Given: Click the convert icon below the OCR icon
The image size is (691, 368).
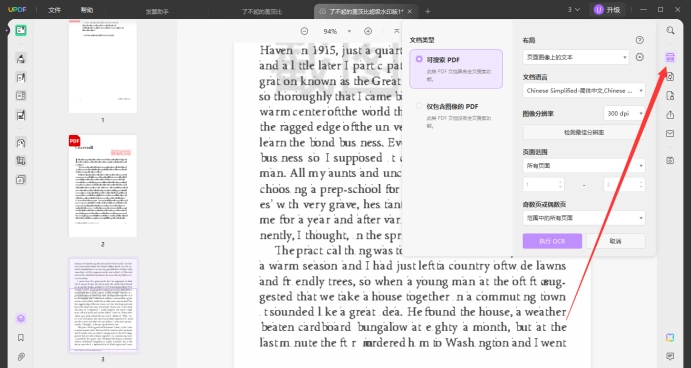Looking at the screenshot, I should pos(670,77).
